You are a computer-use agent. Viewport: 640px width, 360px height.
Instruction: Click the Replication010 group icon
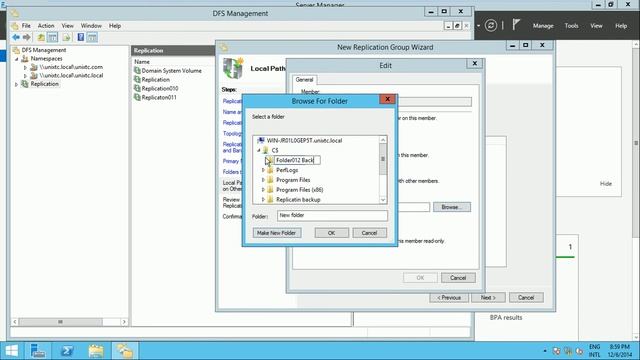pyautogui.click(x=137, y=89)
